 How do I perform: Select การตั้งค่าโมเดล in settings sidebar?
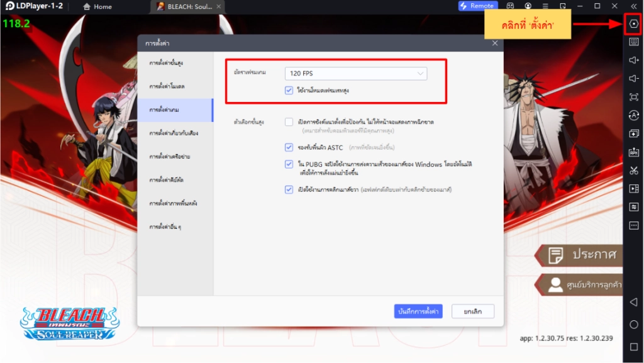[x=175, y=86]
